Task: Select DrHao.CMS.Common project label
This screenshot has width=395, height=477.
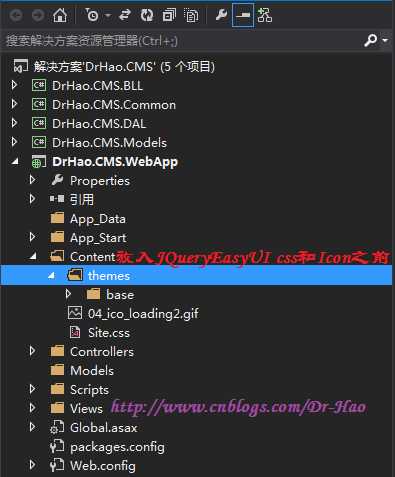Action: 114,105
